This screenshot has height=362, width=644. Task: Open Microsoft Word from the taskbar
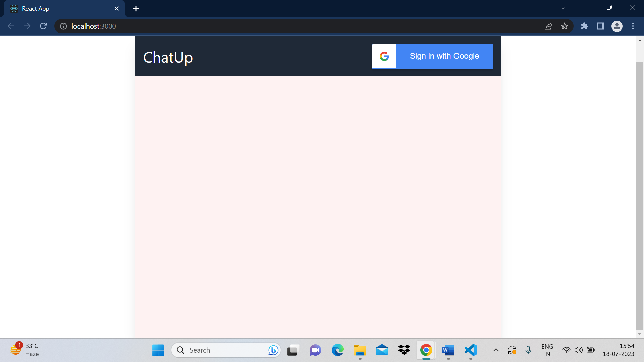448,350
